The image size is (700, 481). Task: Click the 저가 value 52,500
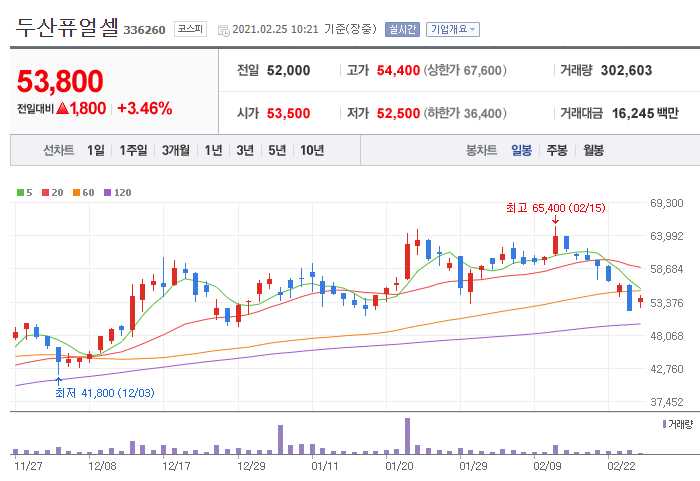coord(398,113)
